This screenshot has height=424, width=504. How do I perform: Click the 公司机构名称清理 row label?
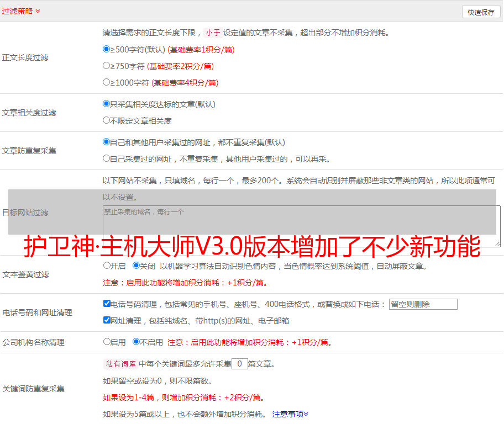click(33, 342)
